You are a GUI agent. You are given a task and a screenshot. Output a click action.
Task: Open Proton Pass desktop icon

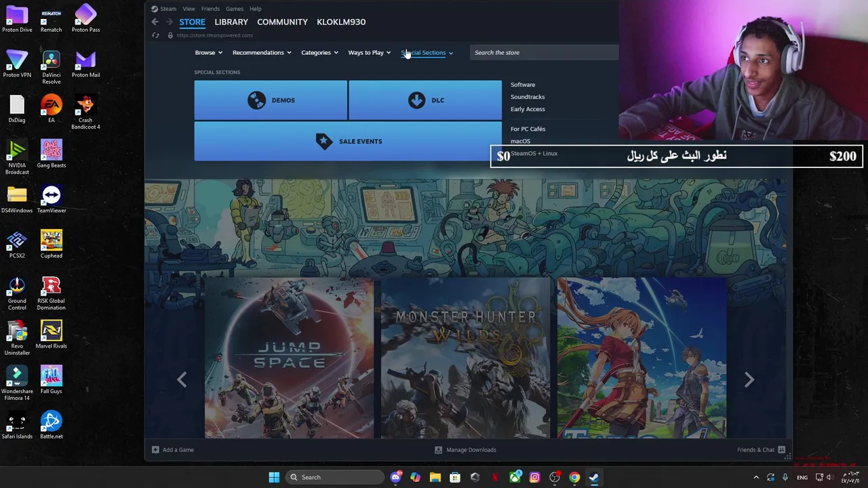tap(85, 18)
